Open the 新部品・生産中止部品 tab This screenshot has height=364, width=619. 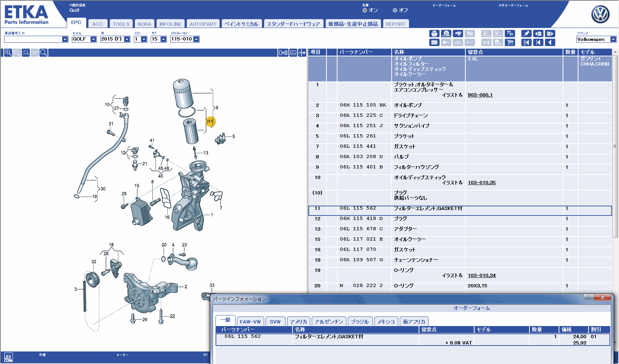353,24
